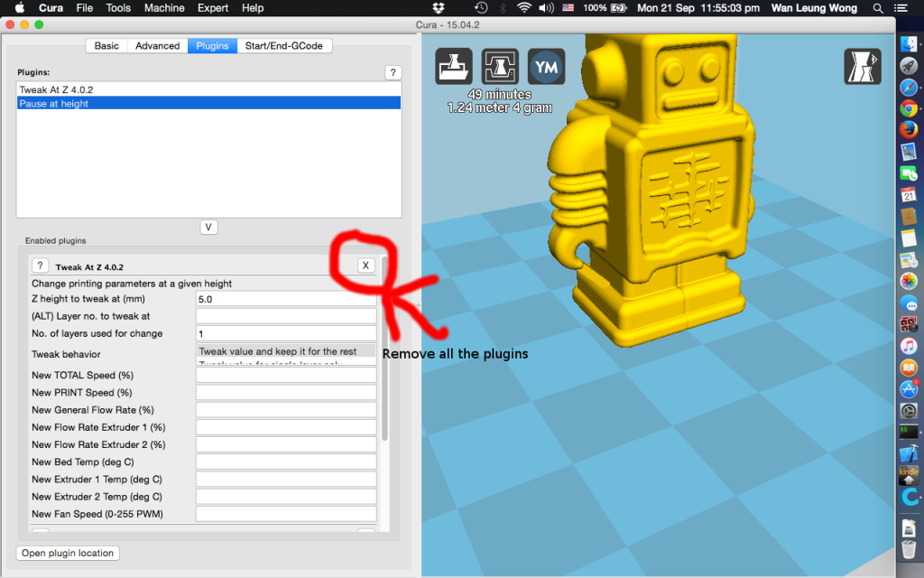Open the Start/End-GCode tab
Viewport: 924px width, 578px height.
(285, 44)
